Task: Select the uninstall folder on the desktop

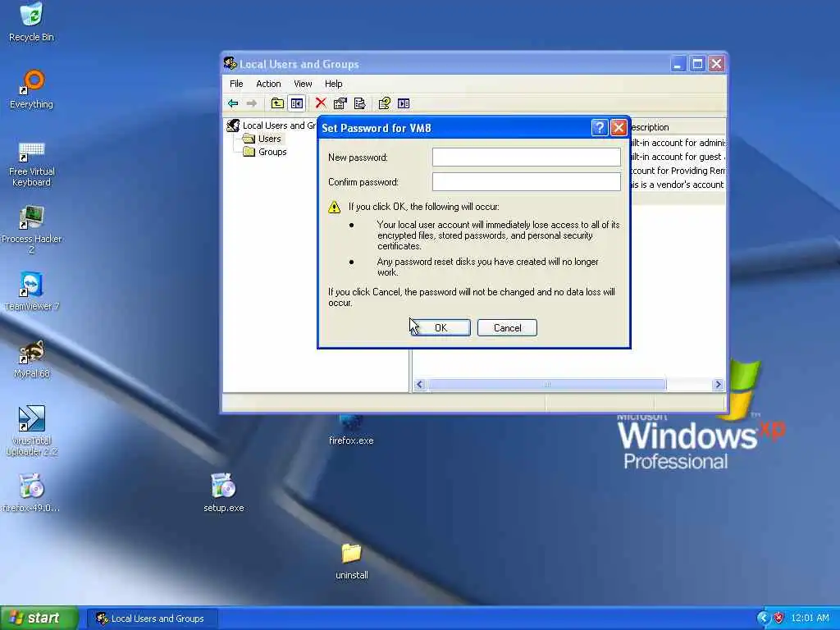Action: (x=351, y=561)
